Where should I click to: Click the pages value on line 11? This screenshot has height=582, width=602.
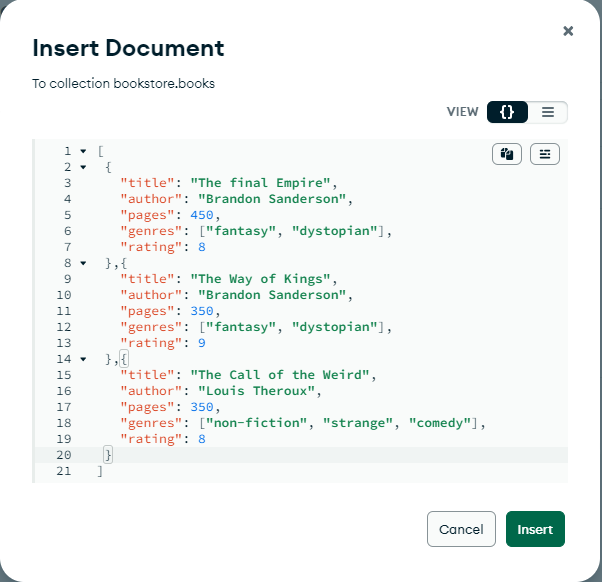pos(202,311)
